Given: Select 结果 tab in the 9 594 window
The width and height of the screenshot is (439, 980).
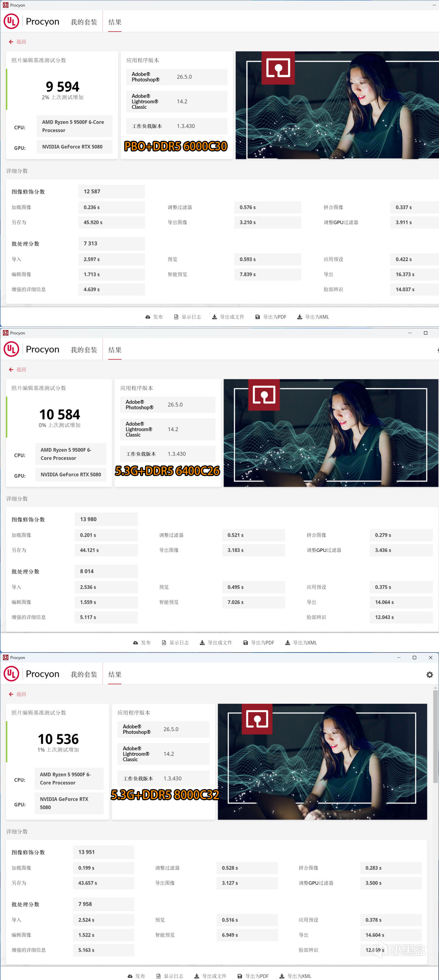Looking at the screenshot, I should (115, 22).
